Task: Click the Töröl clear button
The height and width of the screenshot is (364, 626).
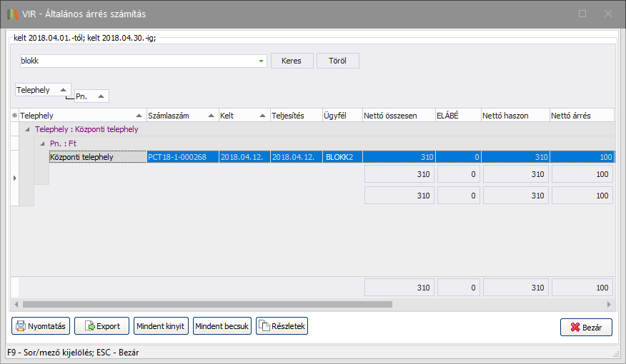Action: [337, 61]
